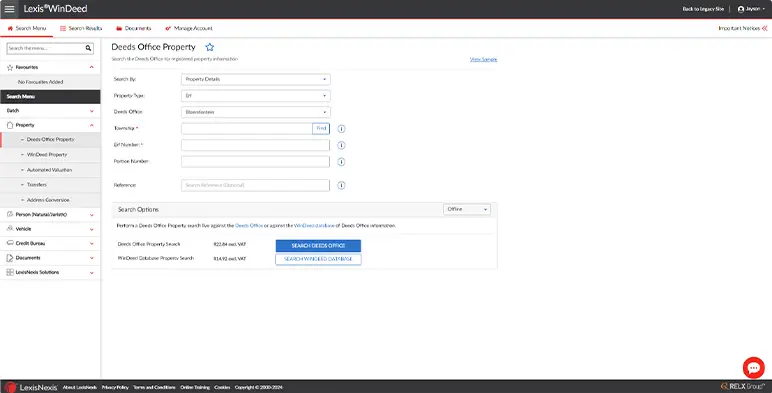Screen dimensions: 772x393
Task: Switch to the Search Results tab
Action: point(81,29)
